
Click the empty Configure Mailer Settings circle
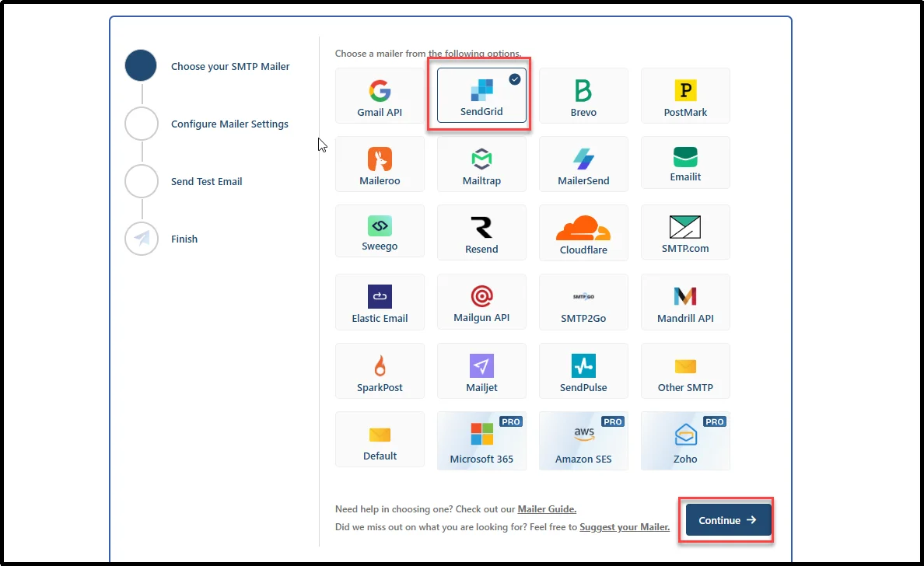[142, 124]
